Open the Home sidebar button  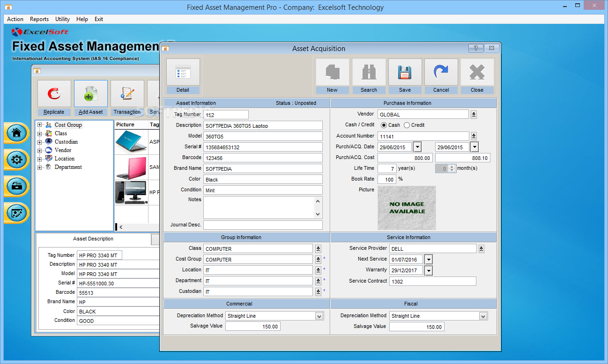pyautogui.click(x=16, y=133)
